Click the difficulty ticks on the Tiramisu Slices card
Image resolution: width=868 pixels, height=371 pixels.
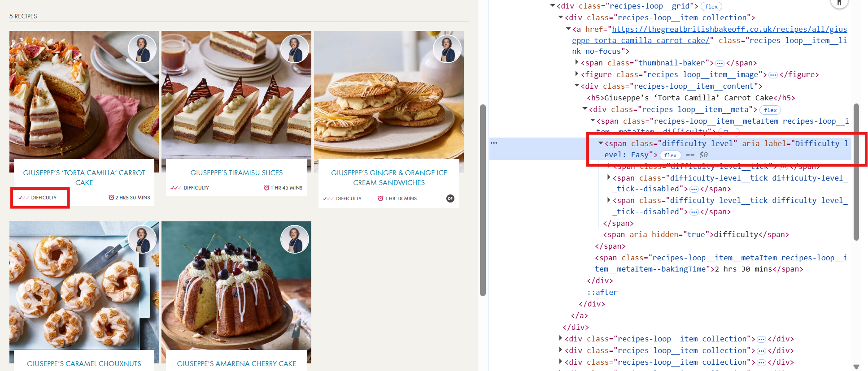click(176, 188)
